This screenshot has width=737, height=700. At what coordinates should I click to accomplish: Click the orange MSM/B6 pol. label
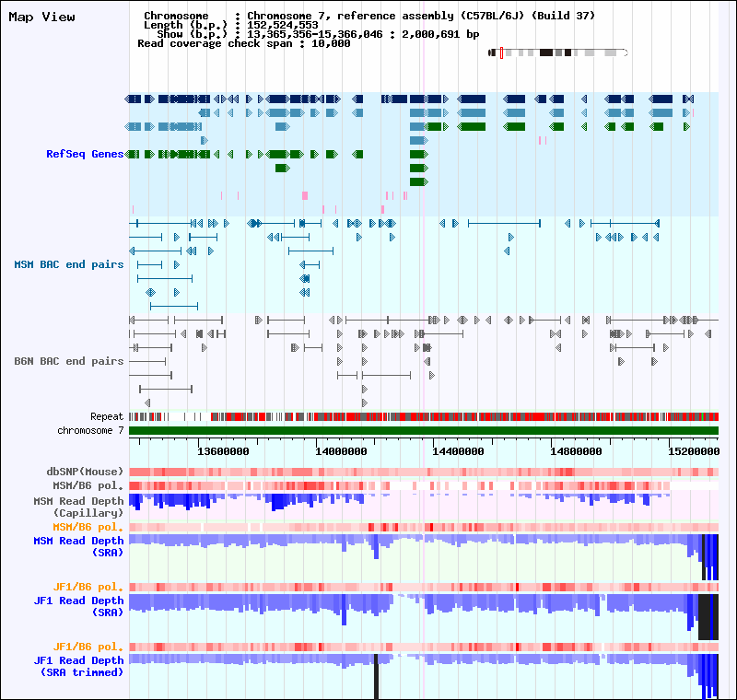(88, 527)
